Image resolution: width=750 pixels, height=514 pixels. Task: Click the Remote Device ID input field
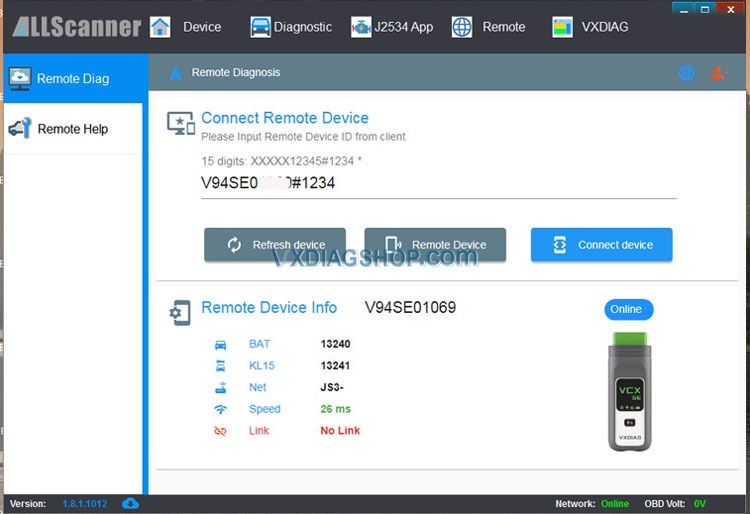439,183
